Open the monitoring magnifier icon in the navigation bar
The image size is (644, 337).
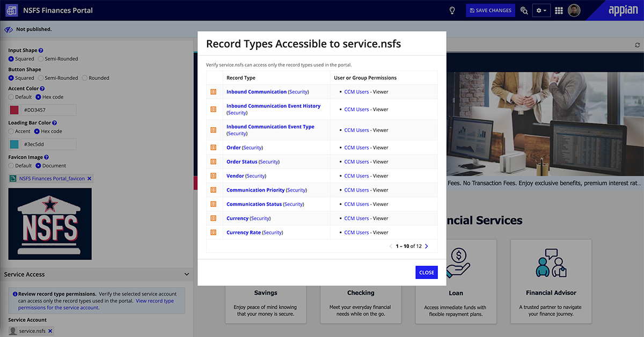[524, 10]
